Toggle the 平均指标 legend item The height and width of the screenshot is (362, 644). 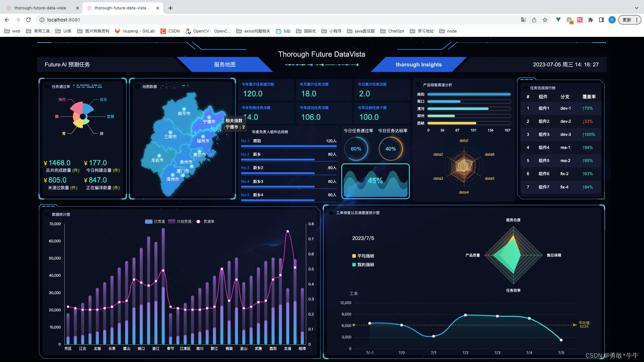click(x=363, y=256)
